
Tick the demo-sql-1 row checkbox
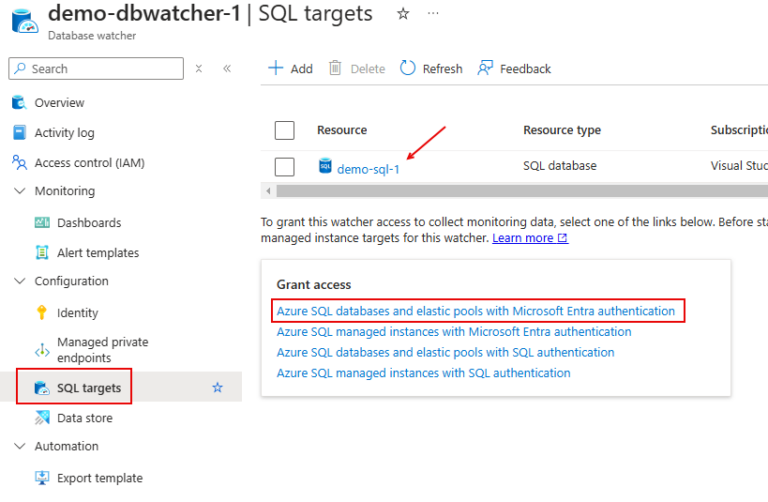(284, 167)
